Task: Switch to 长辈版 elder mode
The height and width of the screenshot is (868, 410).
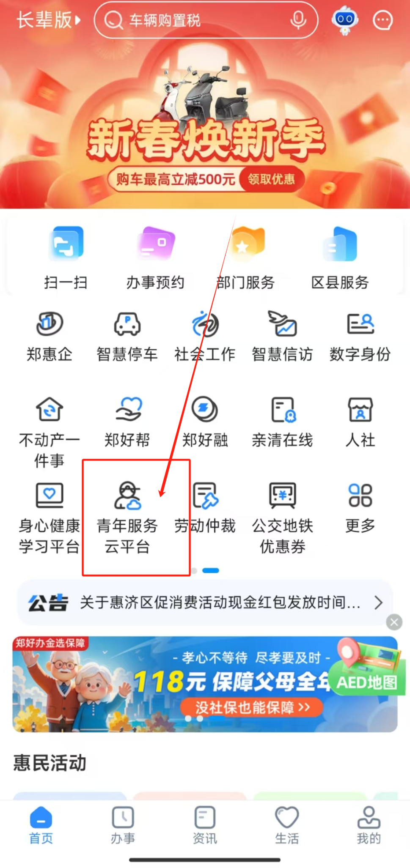Action: pos(48,20)
